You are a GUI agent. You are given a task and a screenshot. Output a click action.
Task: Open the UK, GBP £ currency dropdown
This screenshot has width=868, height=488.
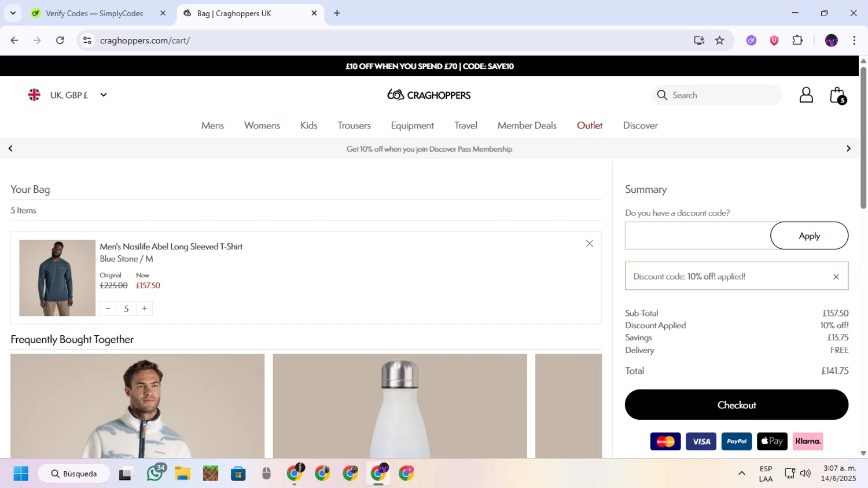pos(68,95)
